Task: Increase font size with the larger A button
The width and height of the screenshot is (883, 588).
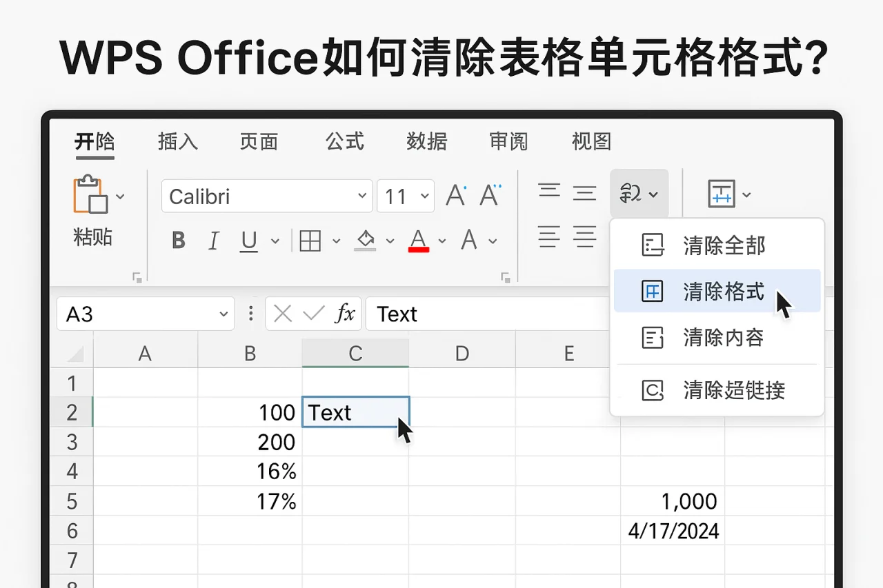Action: [x=455, y=194]
